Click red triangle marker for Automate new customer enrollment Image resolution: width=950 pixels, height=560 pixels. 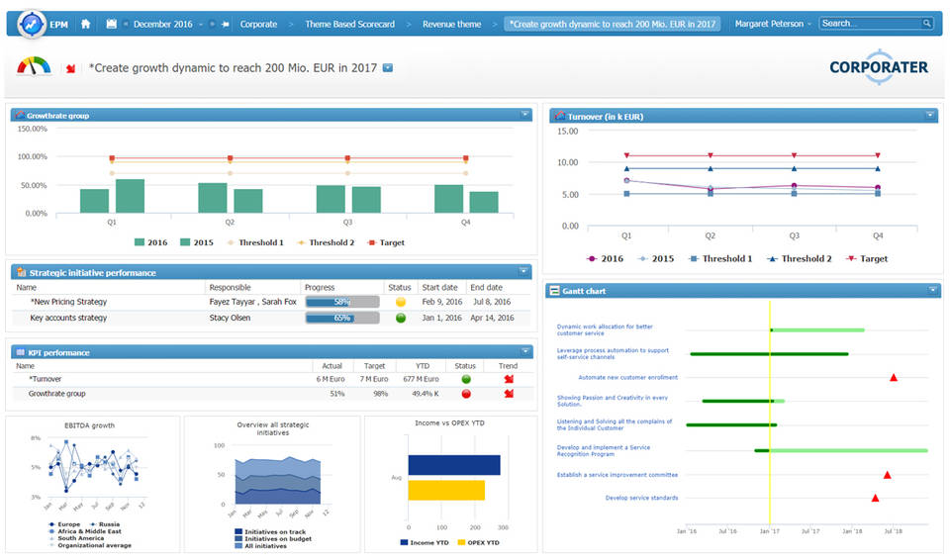(894, 377)
